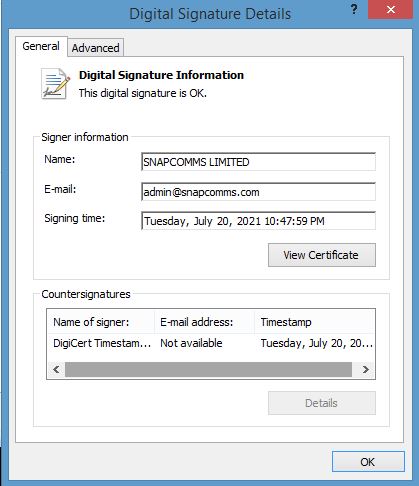Click the Not available e-mail cell
Image resolution: width=419 pixels, height=486 pixels.
click(191, 343)
